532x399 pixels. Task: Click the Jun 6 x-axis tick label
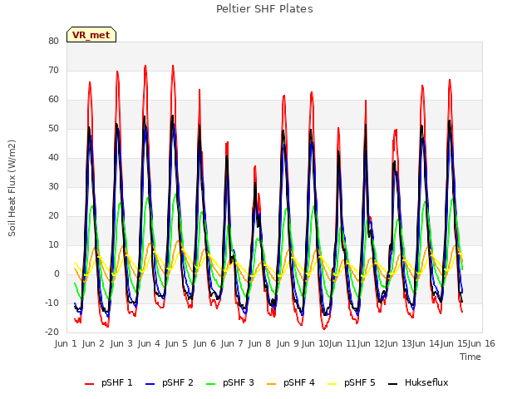(x=204, y=343)
